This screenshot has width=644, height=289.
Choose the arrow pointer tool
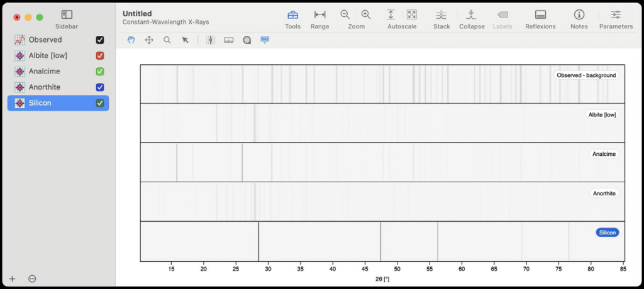point(185,40)
